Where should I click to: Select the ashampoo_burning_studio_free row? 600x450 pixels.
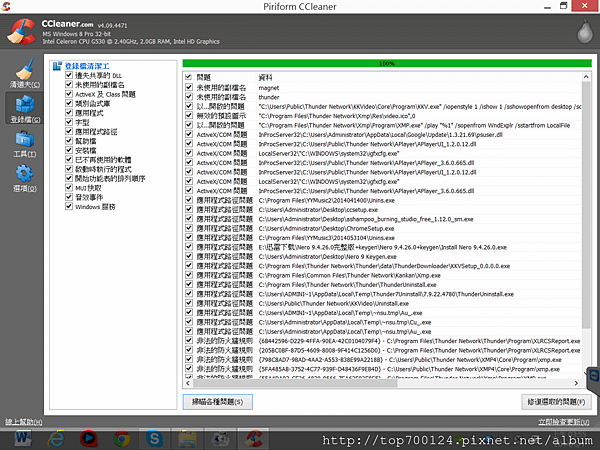pyautogui.click(x=383, y=219)
